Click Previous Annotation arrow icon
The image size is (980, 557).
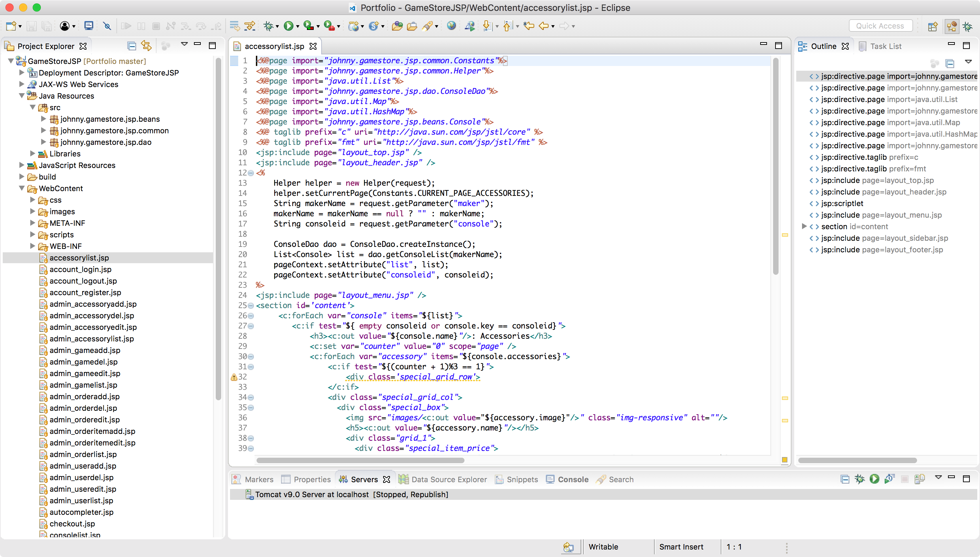click(508, 26)
